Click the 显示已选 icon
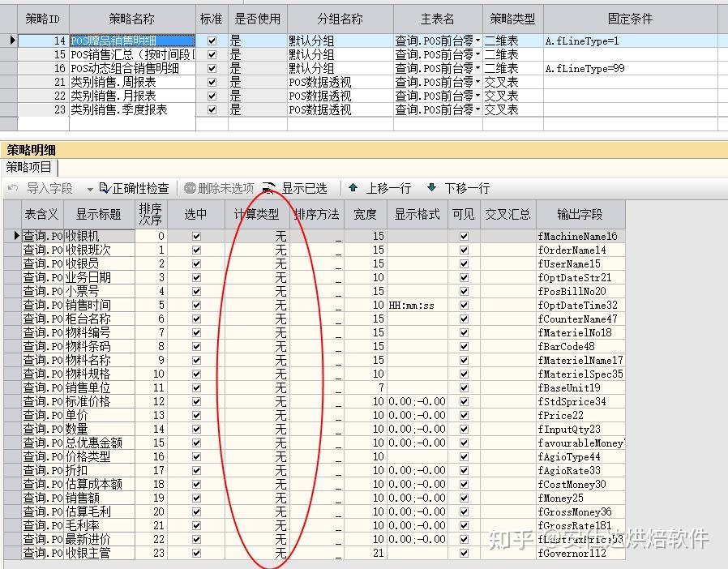Viewport: 728px width, 569px height. pos(269,188)
